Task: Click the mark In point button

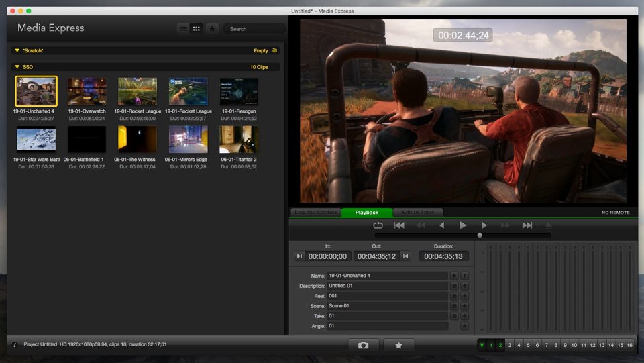Action: (x=299, y=256)
